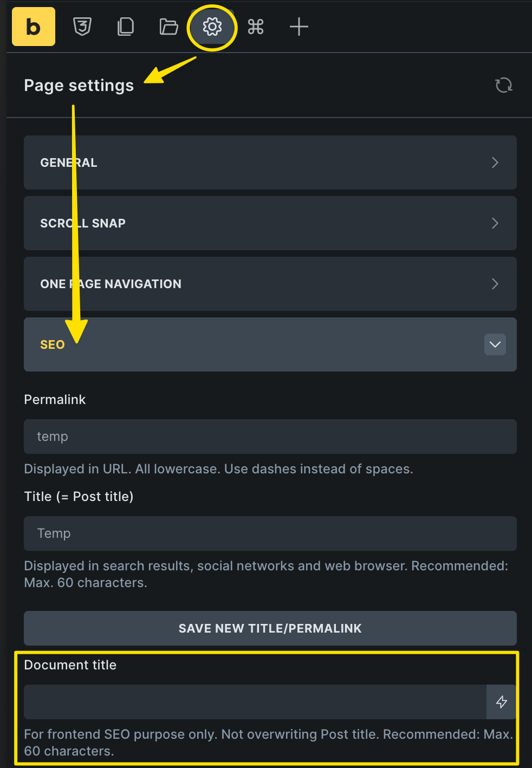Click the ONE PAGE NAVIGATION right chevron
532x768 pixels.
(495, 284)
